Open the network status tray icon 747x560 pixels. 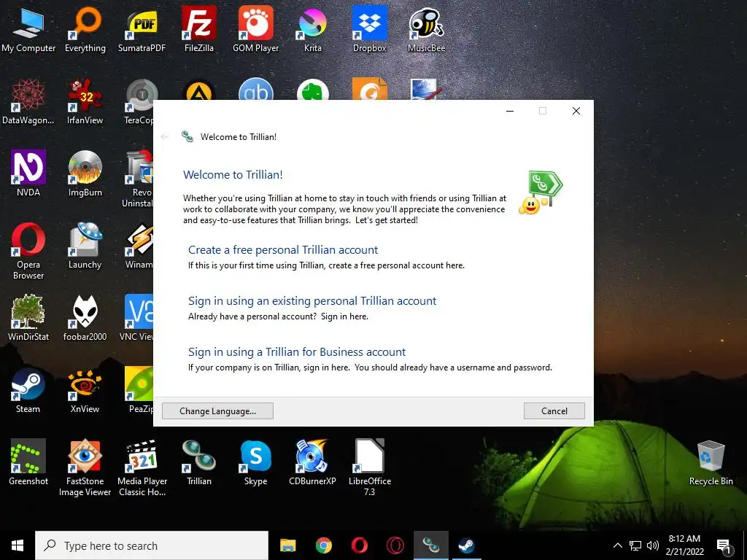(635, 545)
